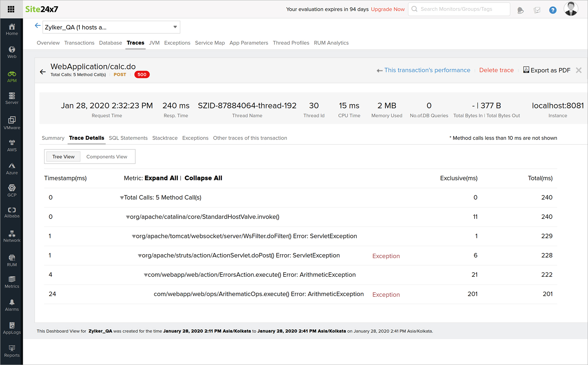The image size is (588, 365).
Task: Click Exception link on ActionServlet.doPost() row
Action: (x=386, y=256)
